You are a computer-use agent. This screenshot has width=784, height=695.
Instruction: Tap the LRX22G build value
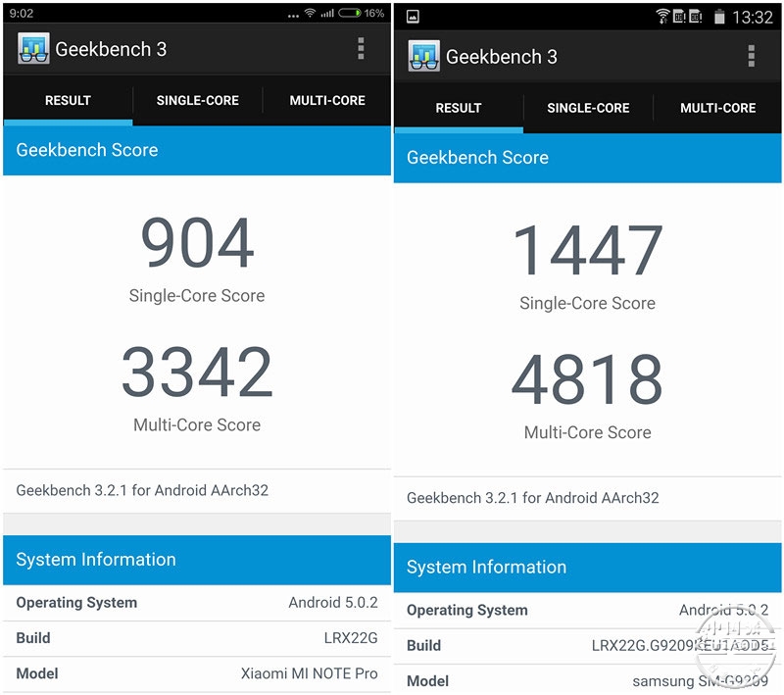pyautogui.click(x=351, y=638)
